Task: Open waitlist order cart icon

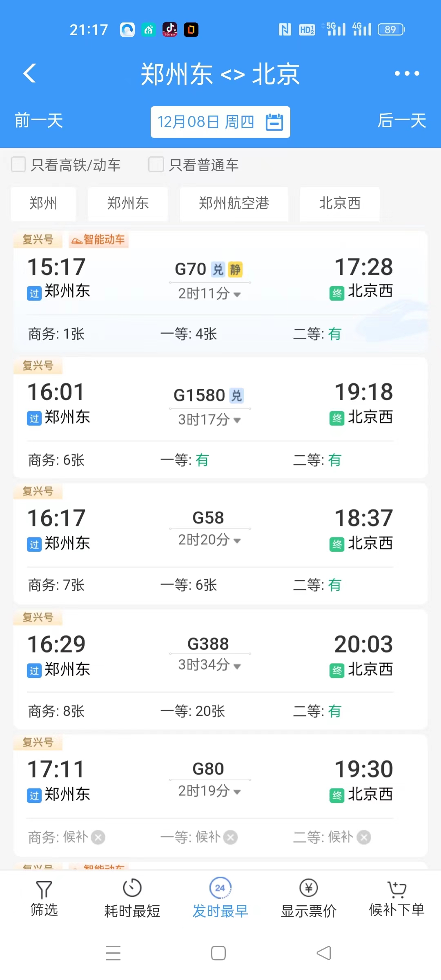Action: point(396,889)
